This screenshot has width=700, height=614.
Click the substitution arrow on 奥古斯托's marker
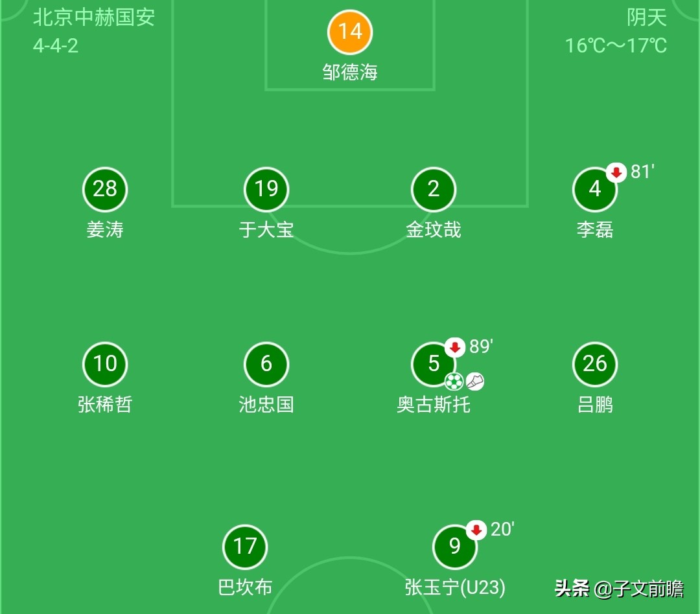tap(454, 348)
